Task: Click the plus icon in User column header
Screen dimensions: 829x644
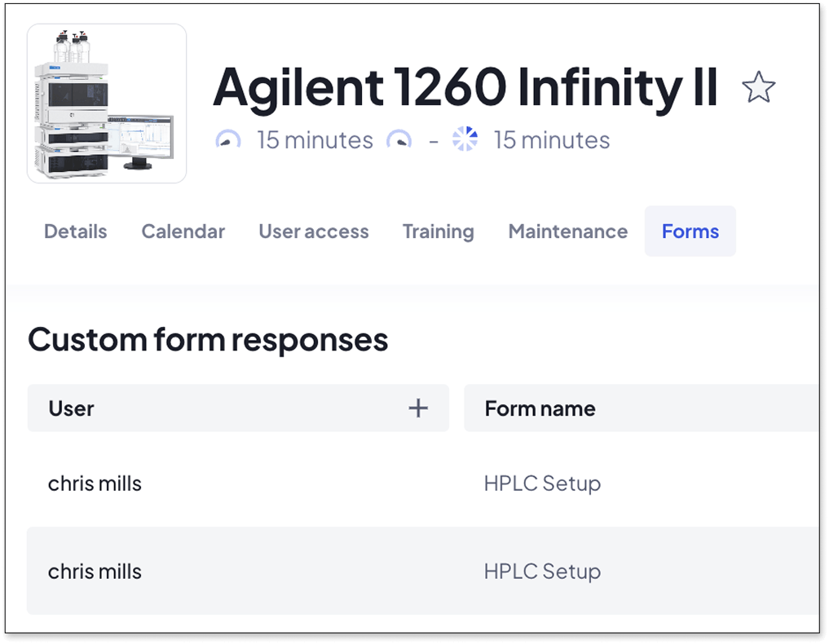Action: click(417, 408)
